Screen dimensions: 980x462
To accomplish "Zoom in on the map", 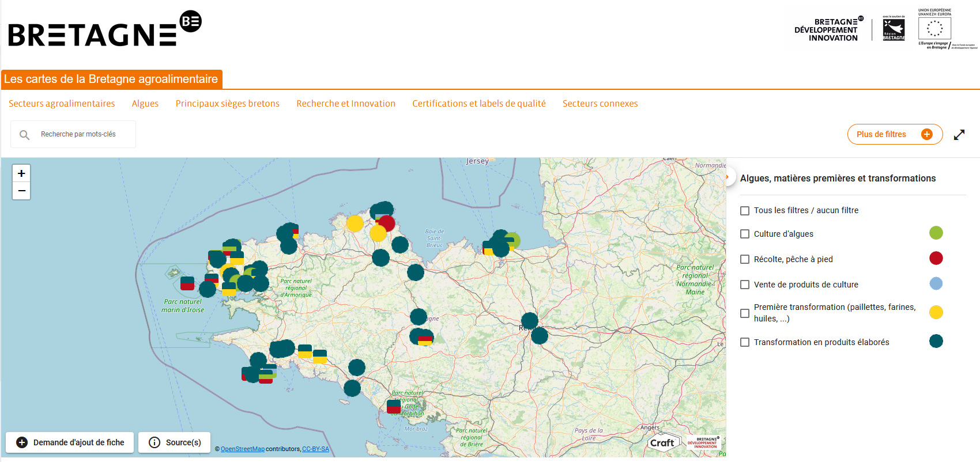I will tap(21, 173).
